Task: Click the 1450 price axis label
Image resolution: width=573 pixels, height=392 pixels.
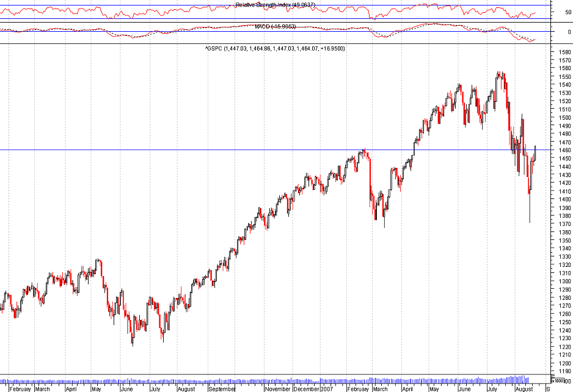Action: (565, 158)
